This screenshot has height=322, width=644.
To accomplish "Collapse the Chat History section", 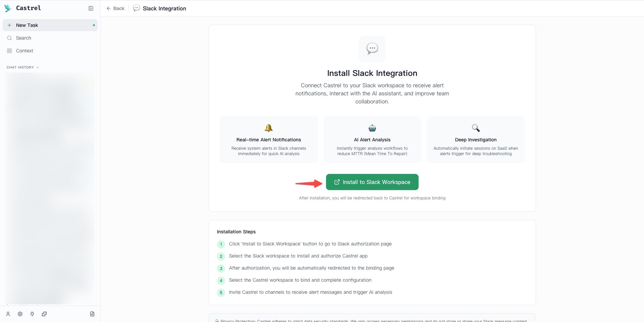I will [x=38, y=67].
